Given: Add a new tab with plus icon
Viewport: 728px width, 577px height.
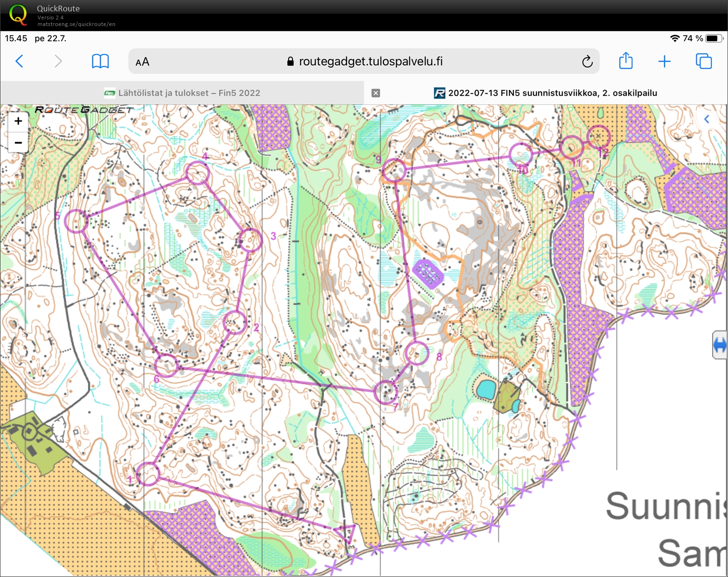Looking at the screenshot, I should [664, 61].
